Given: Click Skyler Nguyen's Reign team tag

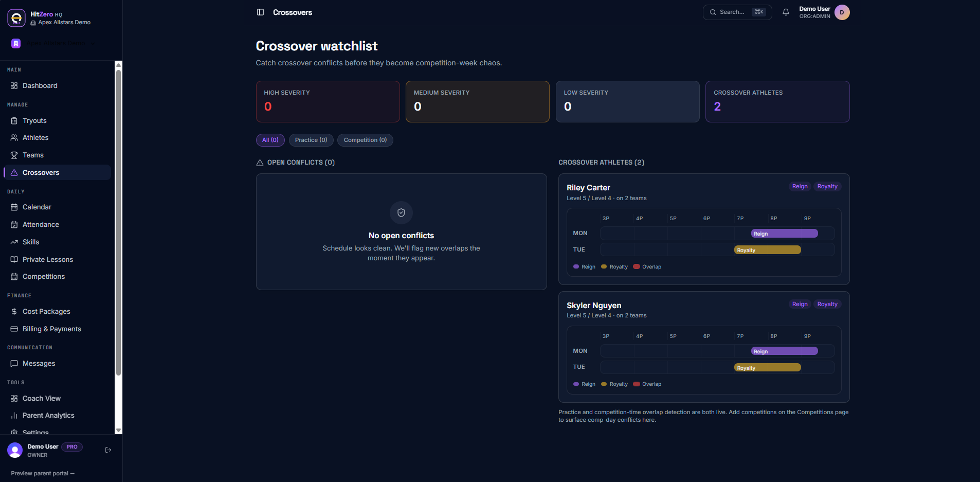Looking at the screenshot, I should click(x=800, y=305).
